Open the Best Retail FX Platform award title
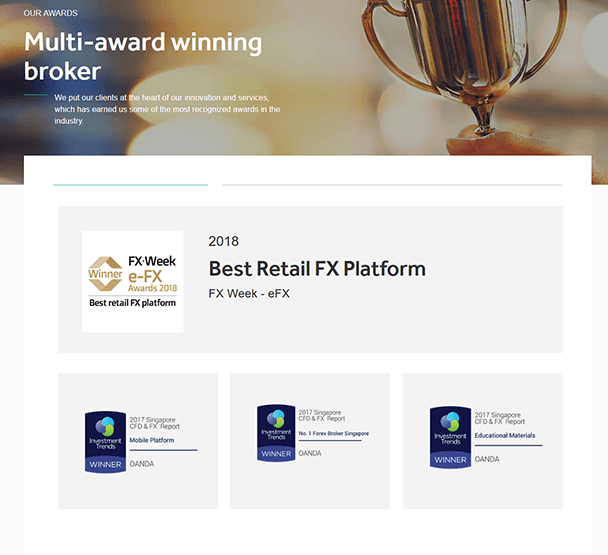This screenshot has width=608, height=555. click(x=316, y=268)
